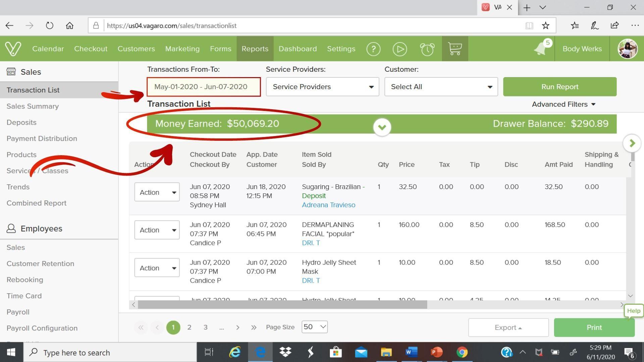Click the browser refresh icon
The image size is (644, 362).
click(x=49, y=25)
